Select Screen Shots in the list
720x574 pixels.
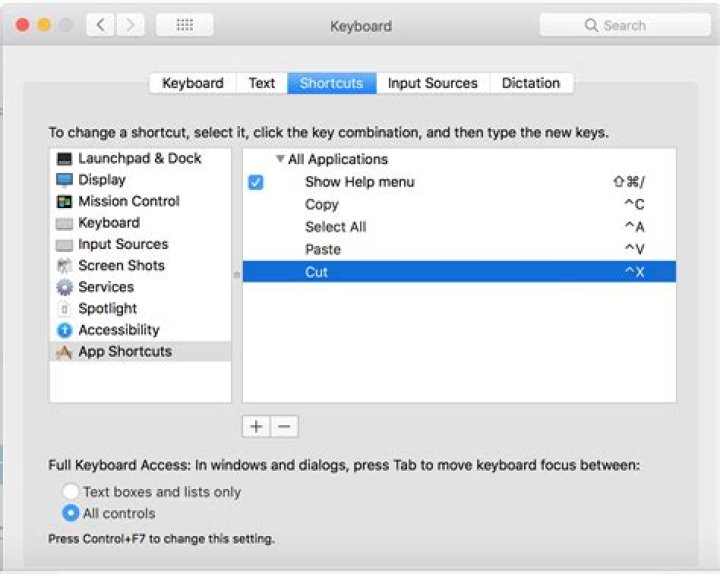pos(140,265)
